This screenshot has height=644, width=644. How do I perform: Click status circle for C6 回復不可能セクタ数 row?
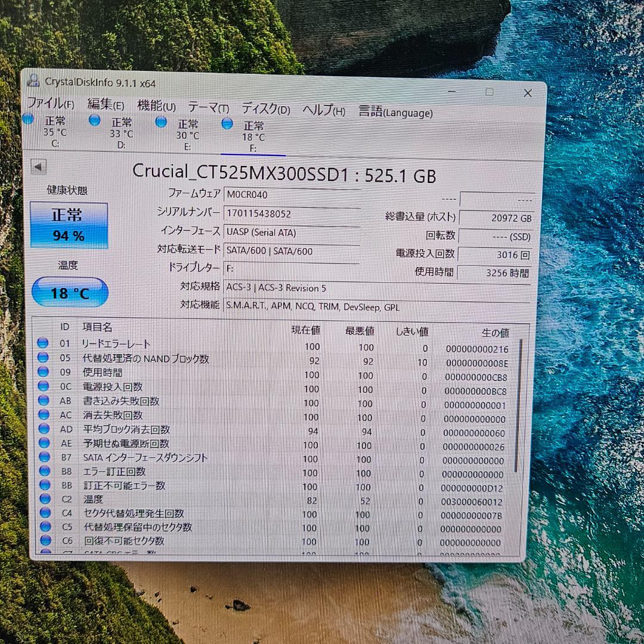[45, 540]
